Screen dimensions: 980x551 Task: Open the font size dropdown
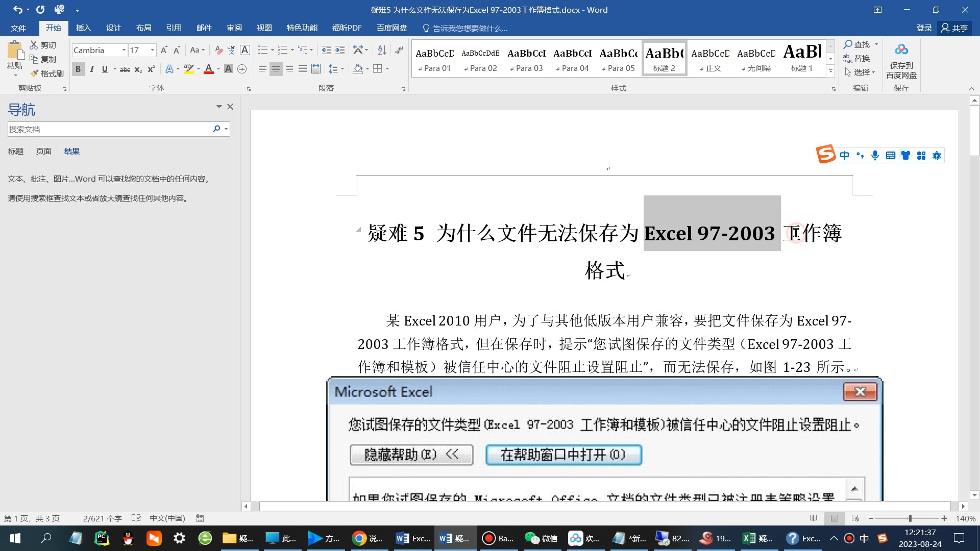coord(152,50)
